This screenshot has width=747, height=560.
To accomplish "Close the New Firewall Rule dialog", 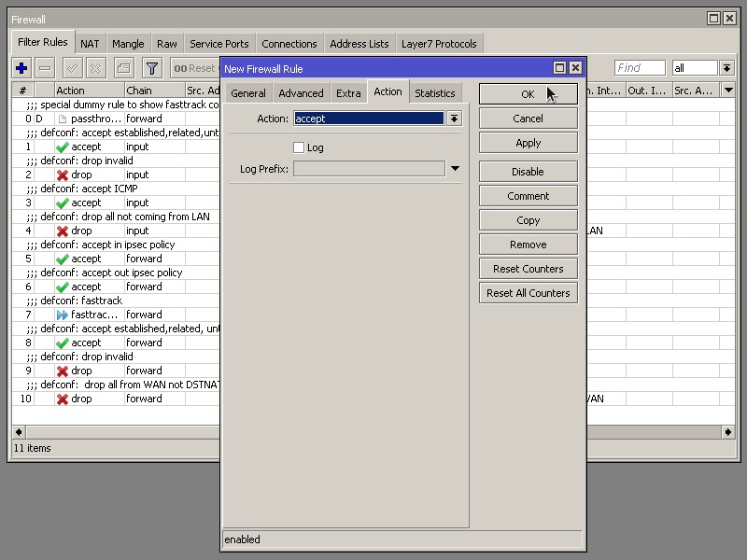I will pos(575,68).
